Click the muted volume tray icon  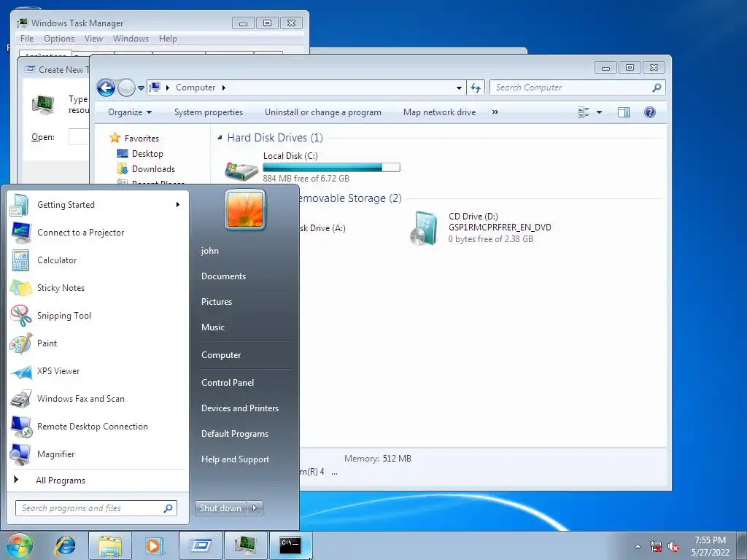point(673,547)
